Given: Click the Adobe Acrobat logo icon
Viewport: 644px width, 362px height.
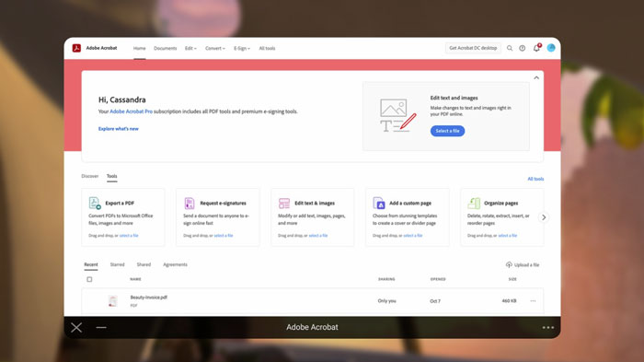Looking at the screenshot, I should pos(76,48).
